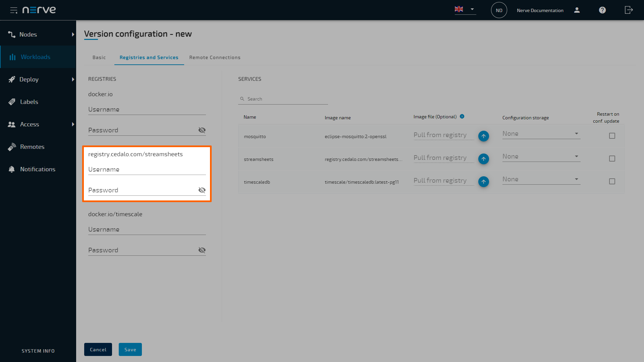Check Restart on conf. update for streamsheets
The width and height of the screenshot is (644, 362).
tap(612, 159)
